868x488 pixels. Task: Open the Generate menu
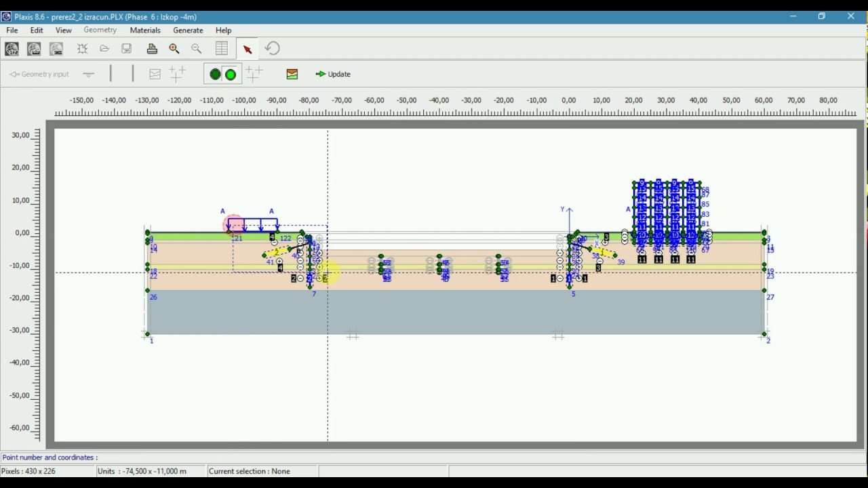[x=188, y=30]
